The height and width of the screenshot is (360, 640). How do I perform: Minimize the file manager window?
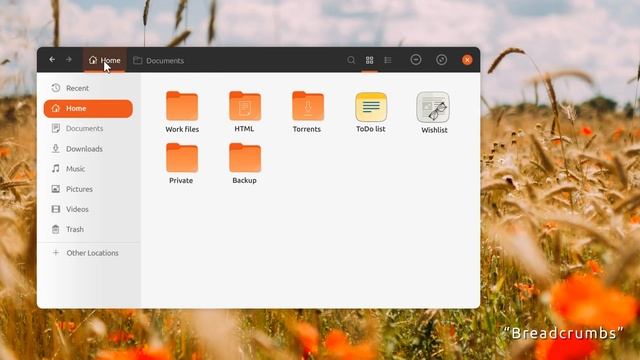coord(416,60)
